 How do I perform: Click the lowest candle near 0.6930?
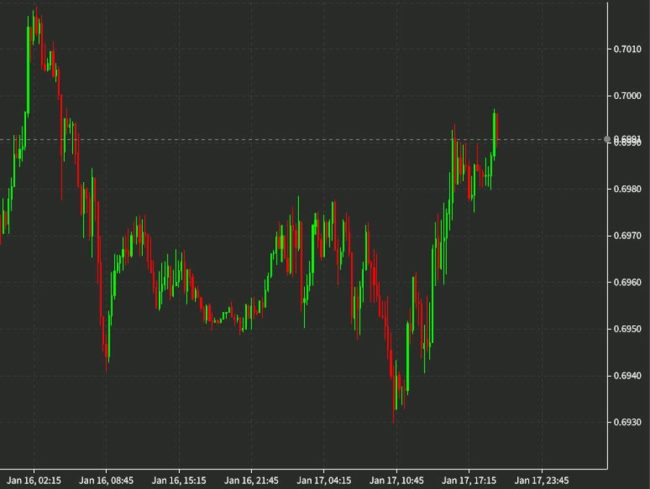tap(394, 410)
